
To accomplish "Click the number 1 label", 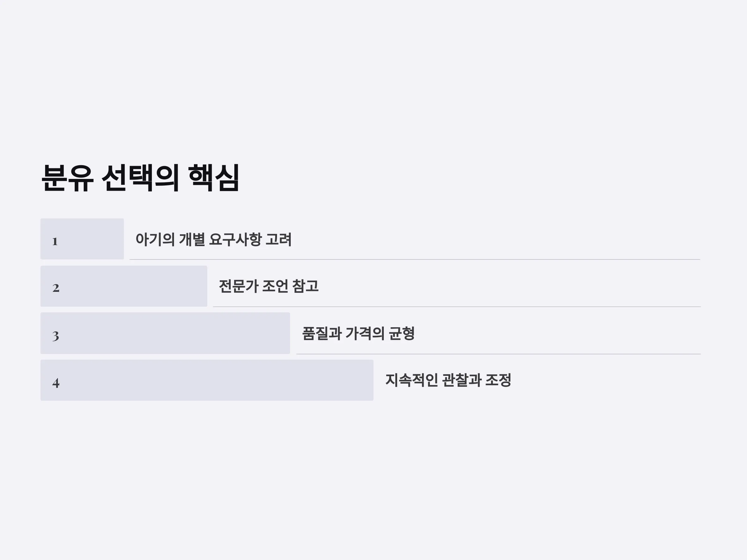I will (55, 241).
